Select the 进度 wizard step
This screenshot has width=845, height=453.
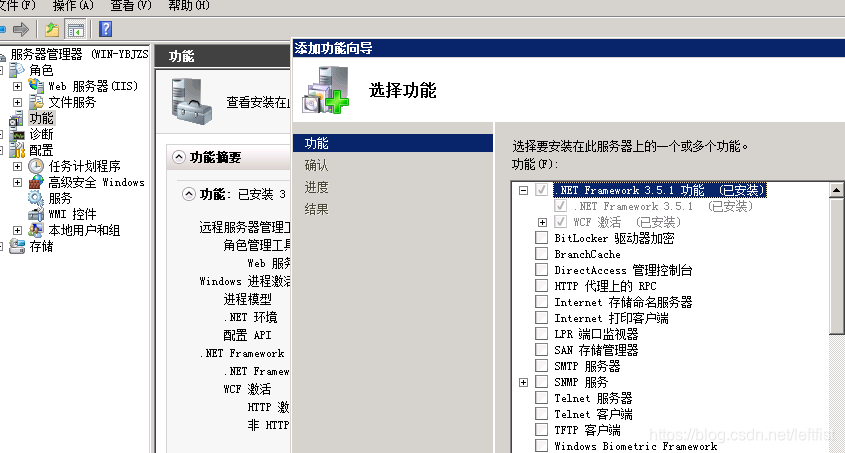tap(316, 187)
